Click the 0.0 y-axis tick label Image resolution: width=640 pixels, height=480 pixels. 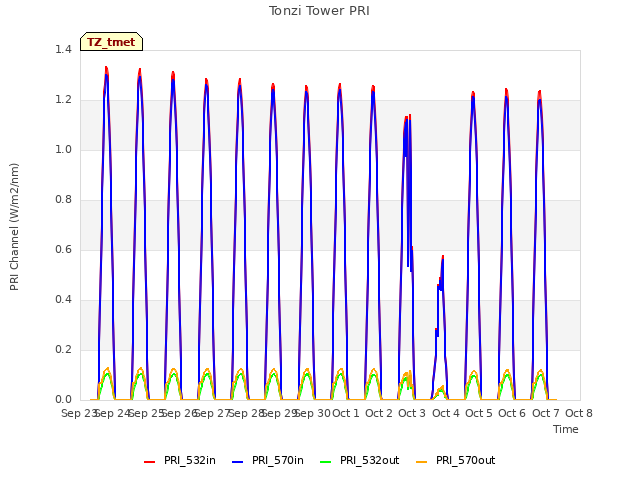pos(63,400)
